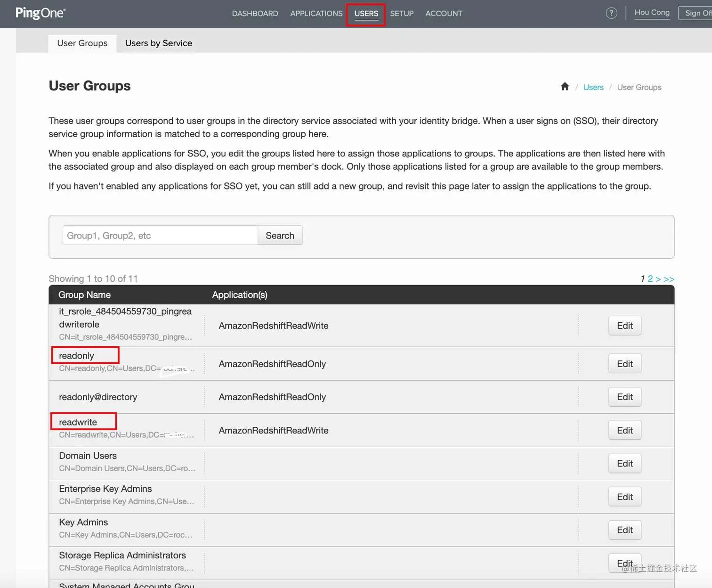Select the Users menu item
The height and width of the screenshot is (588, 712).
(x=366, y=14)
